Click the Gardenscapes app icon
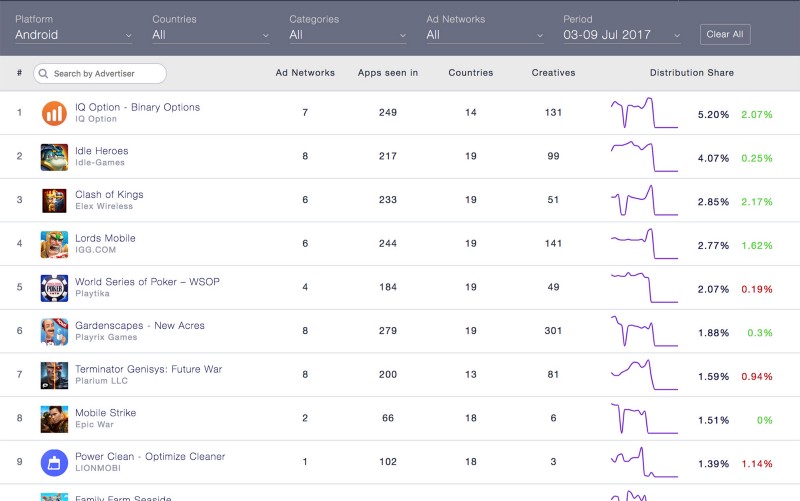 54,331
